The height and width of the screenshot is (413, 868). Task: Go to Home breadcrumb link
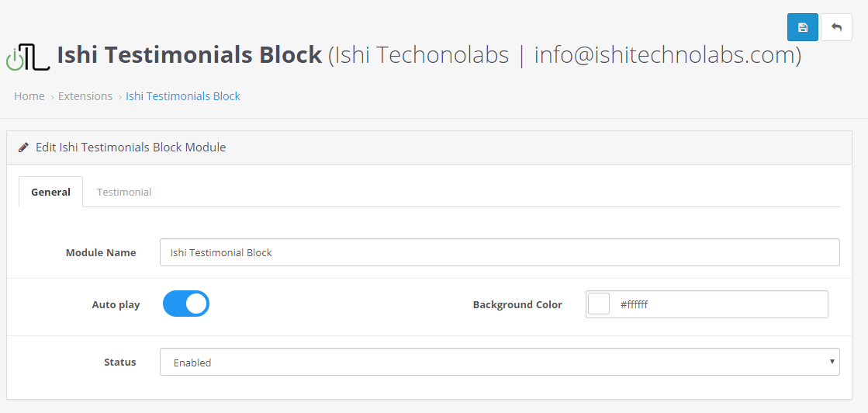click(29, 96)
